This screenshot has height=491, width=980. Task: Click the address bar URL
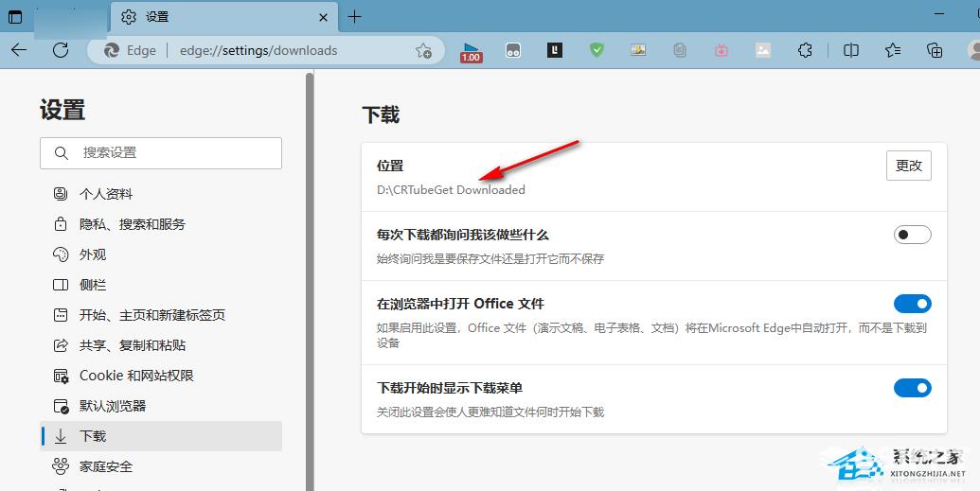tap(258, 50)
